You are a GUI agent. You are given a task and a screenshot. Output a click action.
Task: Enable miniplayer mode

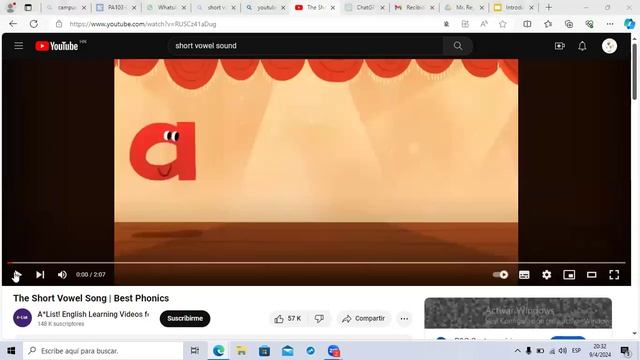(x=569, y=275)
